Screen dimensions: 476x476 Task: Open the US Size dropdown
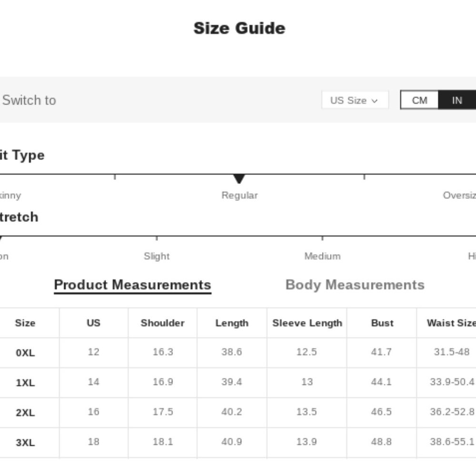coord(355,100)
